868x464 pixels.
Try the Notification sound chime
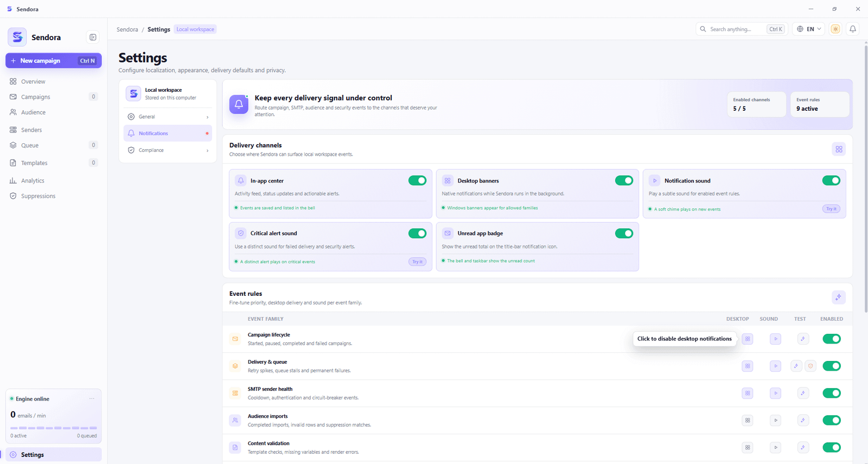click(831, 209)
